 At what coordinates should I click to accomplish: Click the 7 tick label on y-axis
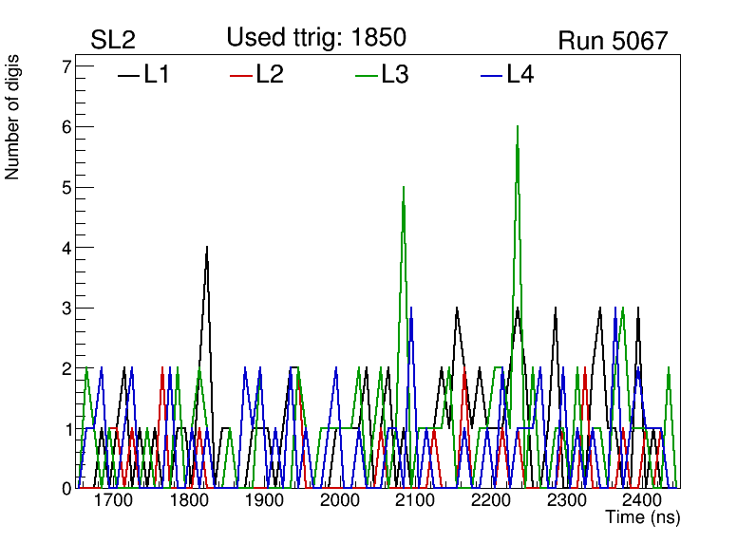coord(66,66)
